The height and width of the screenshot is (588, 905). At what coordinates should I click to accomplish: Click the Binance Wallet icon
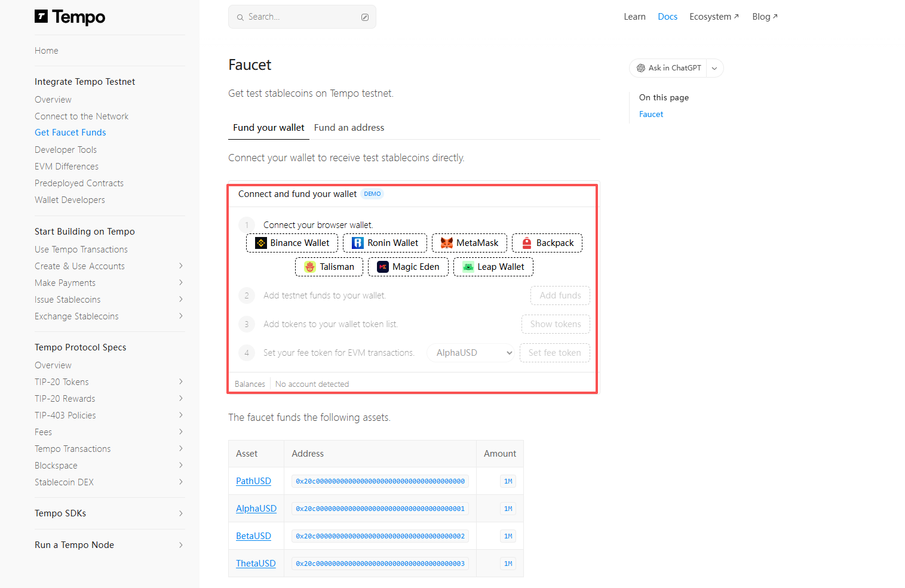click(x=261, y=243)
